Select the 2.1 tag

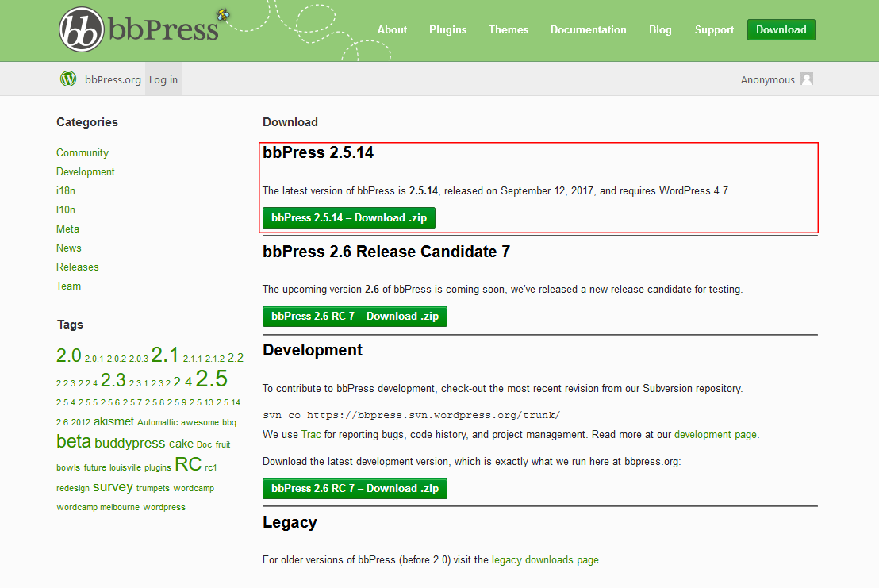(165, 354)
